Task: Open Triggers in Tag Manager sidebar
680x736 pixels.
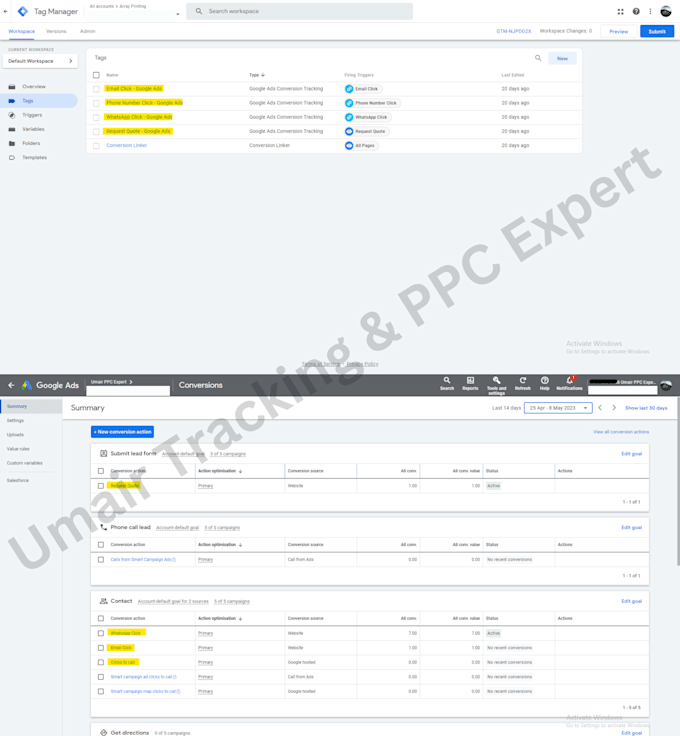Action: 32,115
